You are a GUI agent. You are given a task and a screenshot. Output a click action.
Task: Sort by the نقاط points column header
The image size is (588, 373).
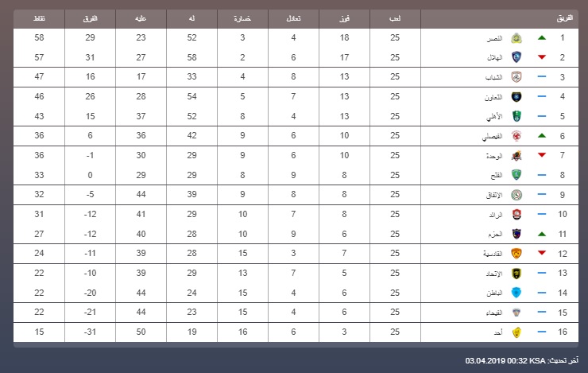(x=40, y=18)
